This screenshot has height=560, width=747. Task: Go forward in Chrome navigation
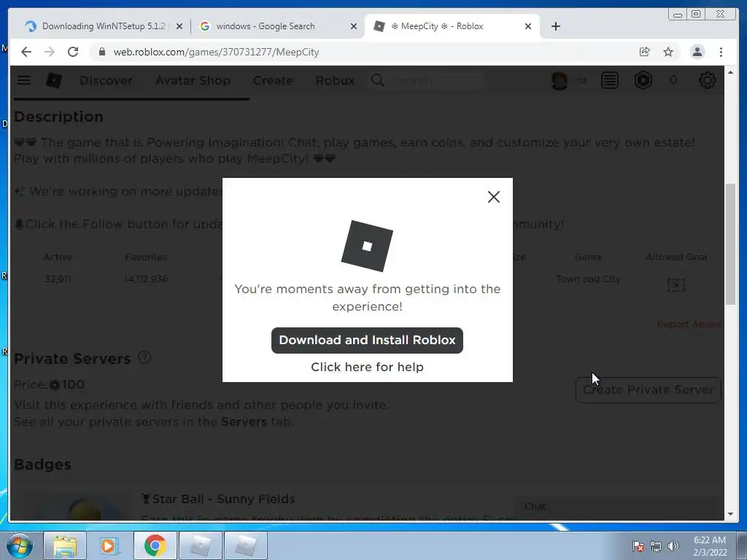tap(50, 52)
